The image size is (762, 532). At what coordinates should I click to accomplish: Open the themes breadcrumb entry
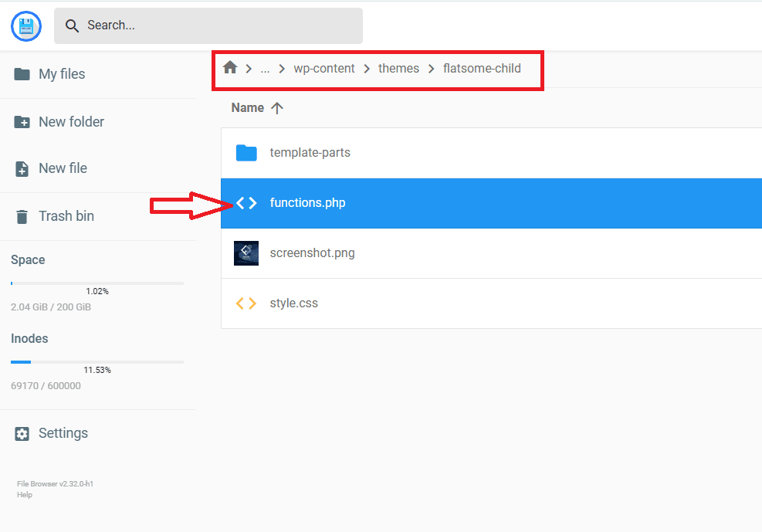[x=398, y=68]
